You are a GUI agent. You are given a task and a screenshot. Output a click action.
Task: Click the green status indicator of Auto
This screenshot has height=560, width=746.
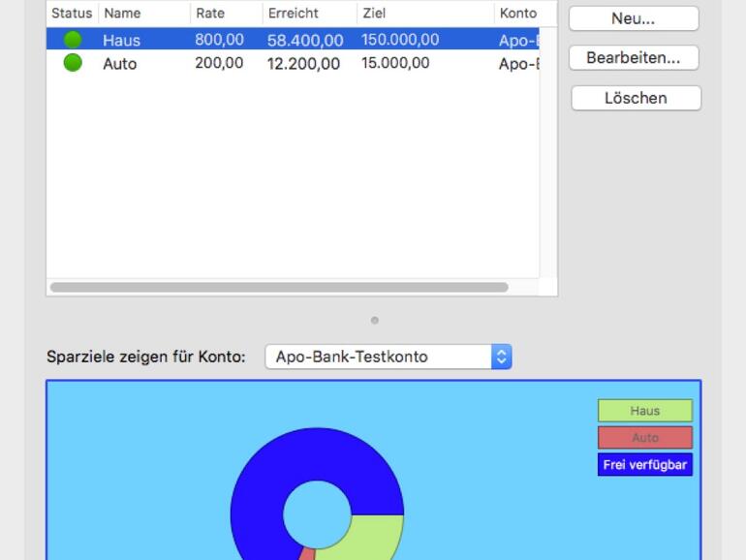coord(73,62)
